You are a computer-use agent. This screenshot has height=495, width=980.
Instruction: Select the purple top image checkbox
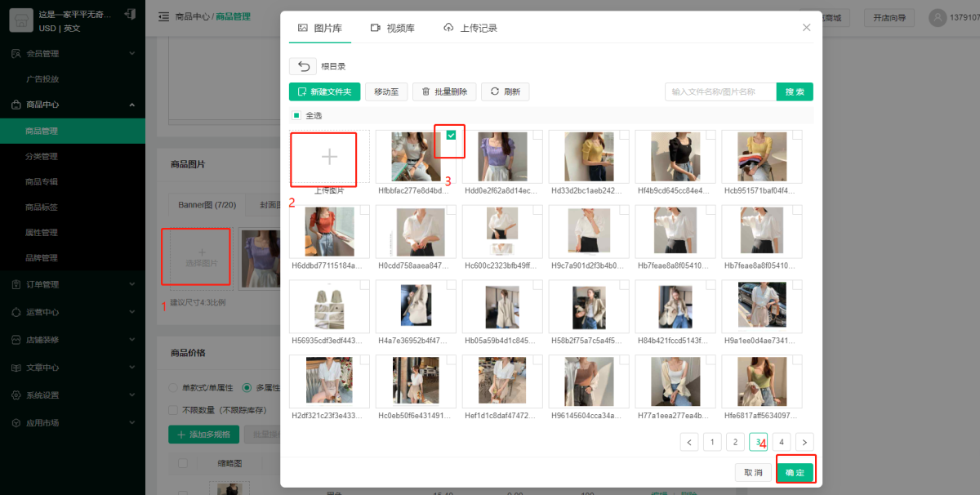(537, 136)
